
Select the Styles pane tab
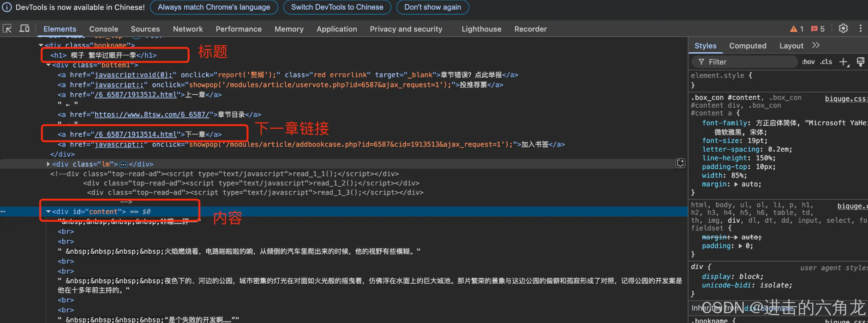(x=706, y=46)
